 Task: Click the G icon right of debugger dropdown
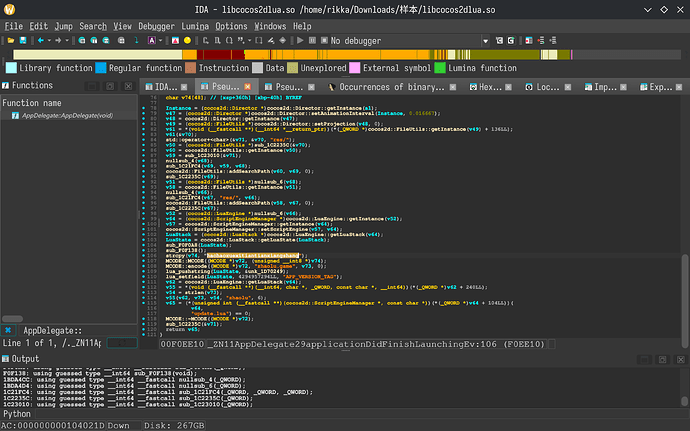click(x=511, y=41)
